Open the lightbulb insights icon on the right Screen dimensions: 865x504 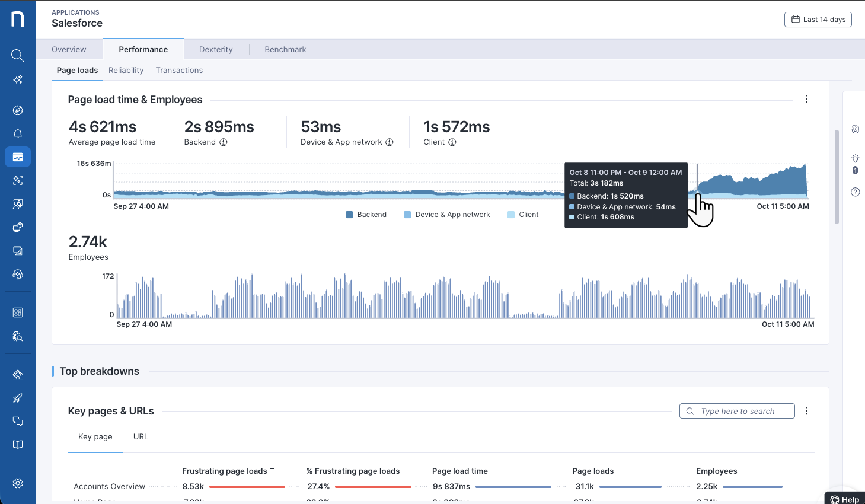(x=855, y=159)
